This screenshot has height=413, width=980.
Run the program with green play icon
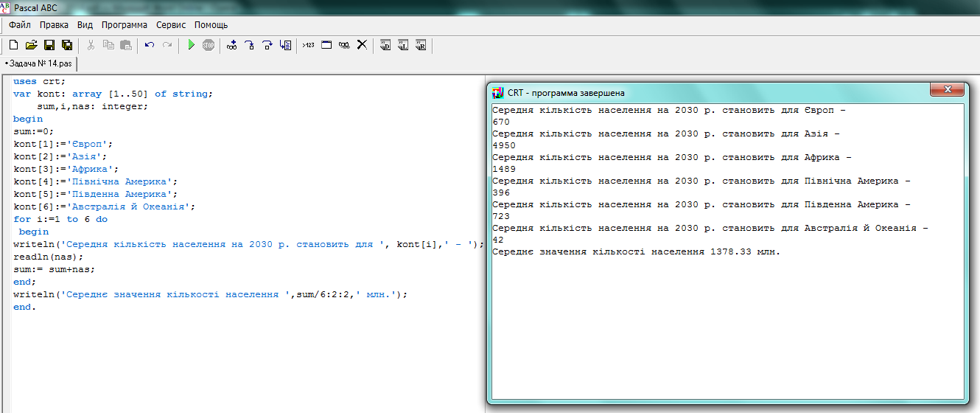click(191, 45)
